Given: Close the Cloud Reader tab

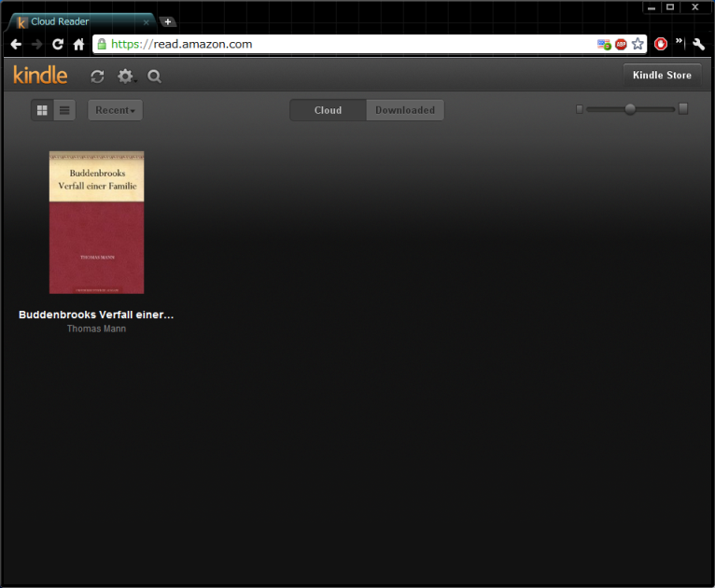Looking at the screenshot, I should pyautogui.click(x=146, y=21).
